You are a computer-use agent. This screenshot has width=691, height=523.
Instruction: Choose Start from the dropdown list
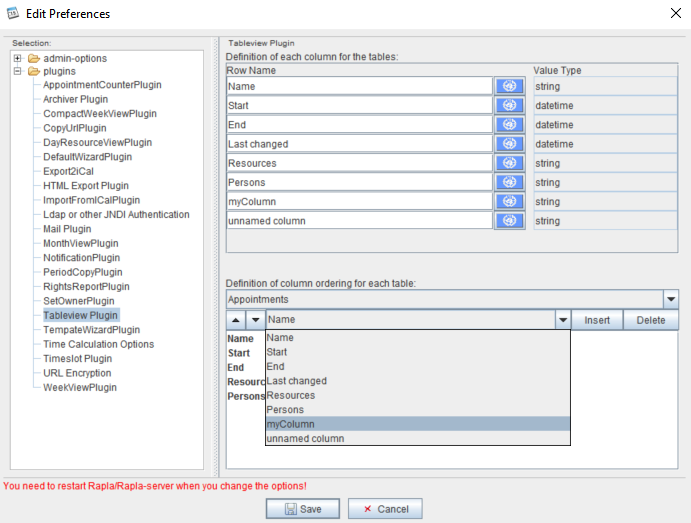pos(418,352)
